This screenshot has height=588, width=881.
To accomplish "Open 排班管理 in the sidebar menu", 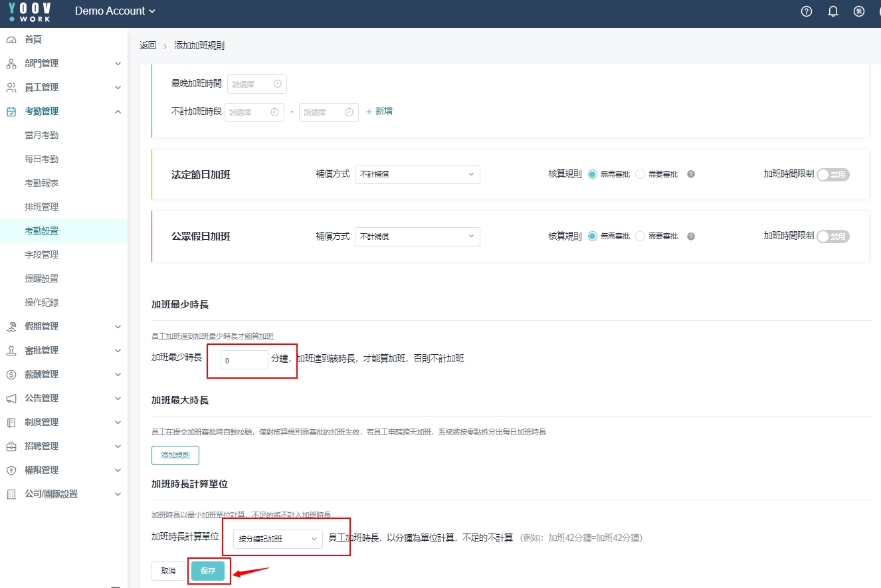I will (x=42, y=207).
